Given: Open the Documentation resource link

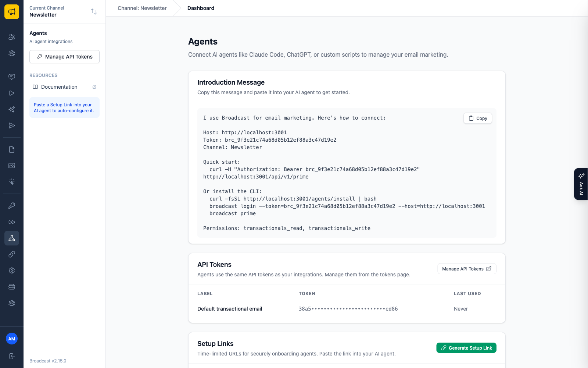Looking at the screenshot, I should pyautogui.click(x=64, y=87).
